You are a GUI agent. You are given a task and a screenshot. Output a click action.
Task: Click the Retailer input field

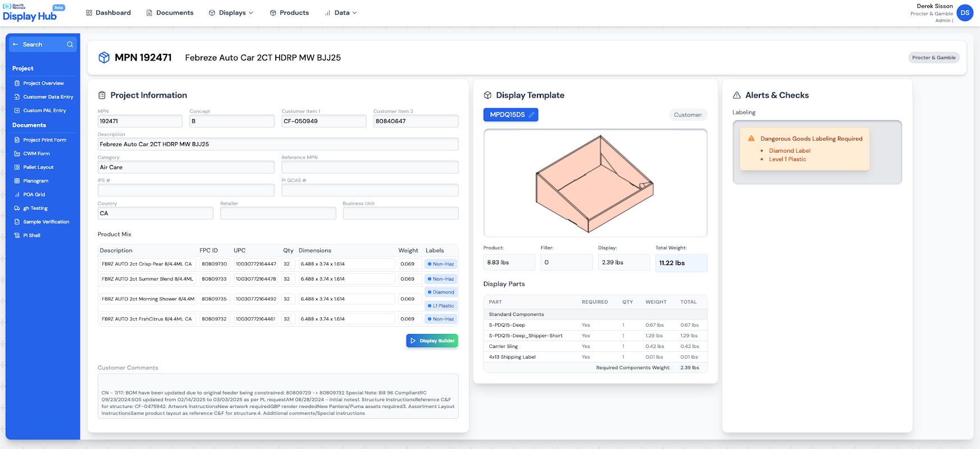tap(278, 213)
